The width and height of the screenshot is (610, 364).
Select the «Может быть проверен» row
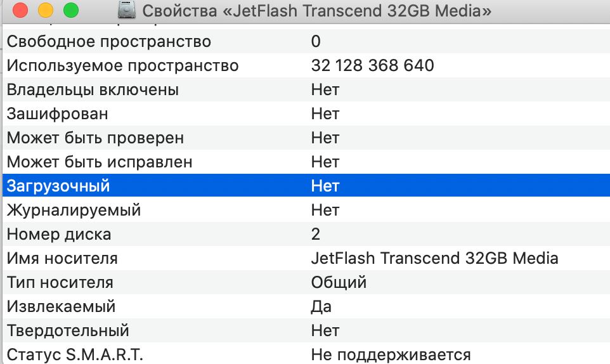[x=95, y=138]
